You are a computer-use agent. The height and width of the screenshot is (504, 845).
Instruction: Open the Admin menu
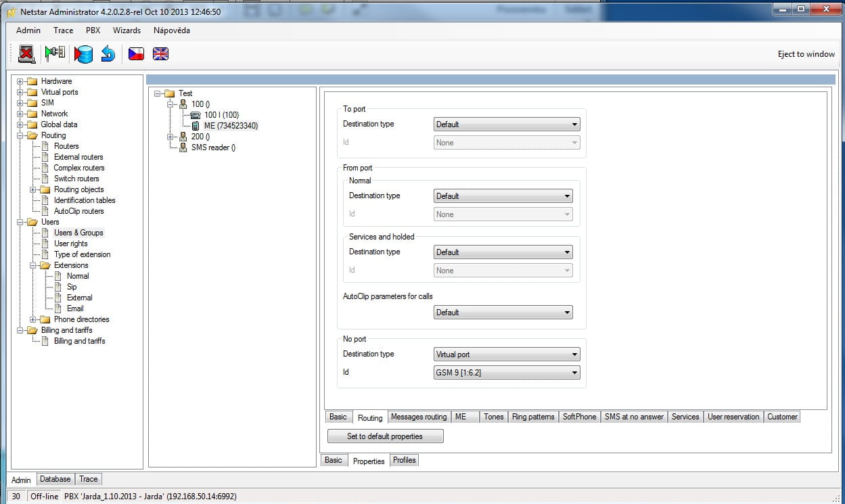click(x=28, y=30)
